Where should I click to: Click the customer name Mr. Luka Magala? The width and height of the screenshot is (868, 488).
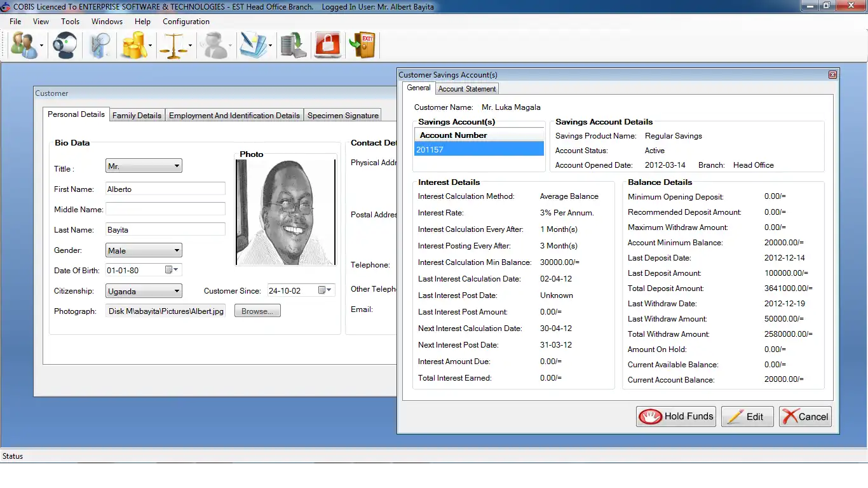511,107
